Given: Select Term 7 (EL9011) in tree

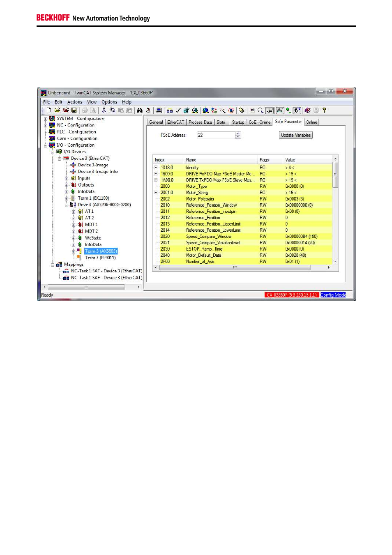Looking at the screenshot, I should pos(100,258).
